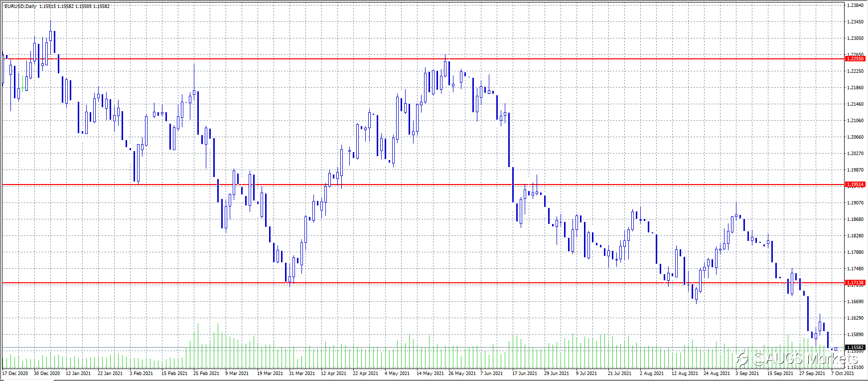Click the 9 Mar 2021 date label
868x381 pixels.
237,373
